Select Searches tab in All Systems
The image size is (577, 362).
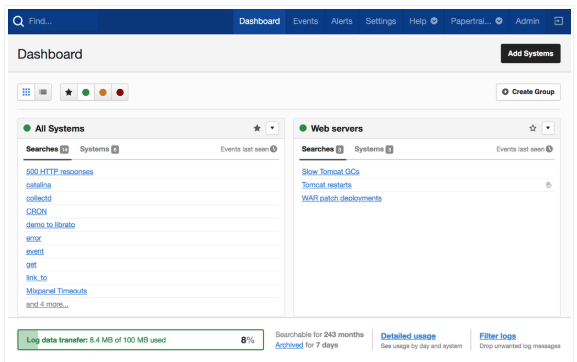[x=47, y=149]
